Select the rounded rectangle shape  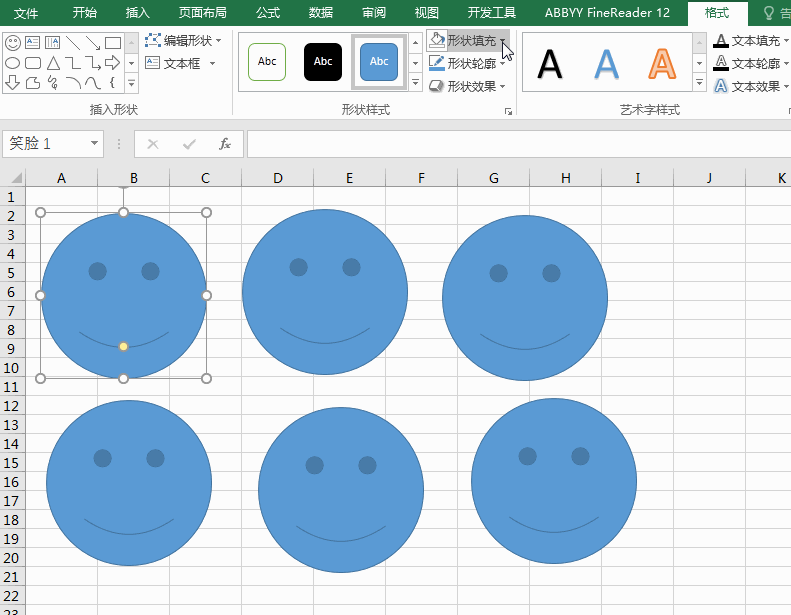click(33, 63)
